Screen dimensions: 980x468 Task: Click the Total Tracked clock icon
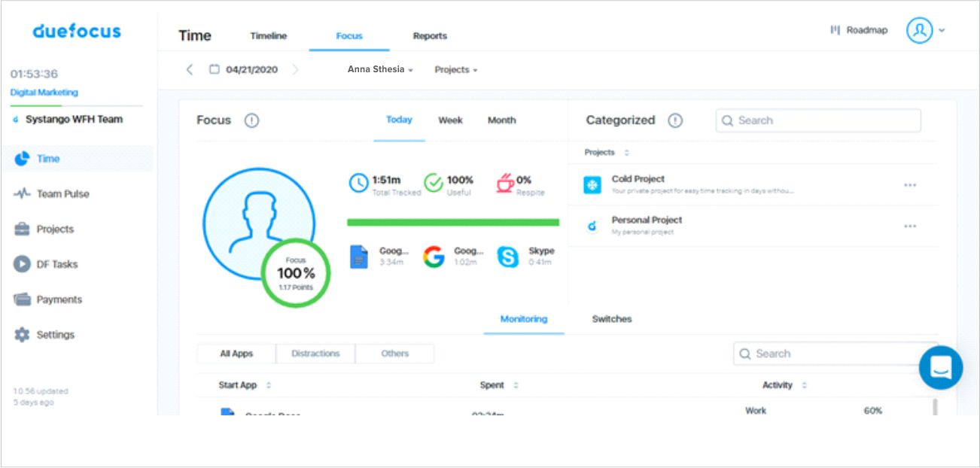pos(358,183)
